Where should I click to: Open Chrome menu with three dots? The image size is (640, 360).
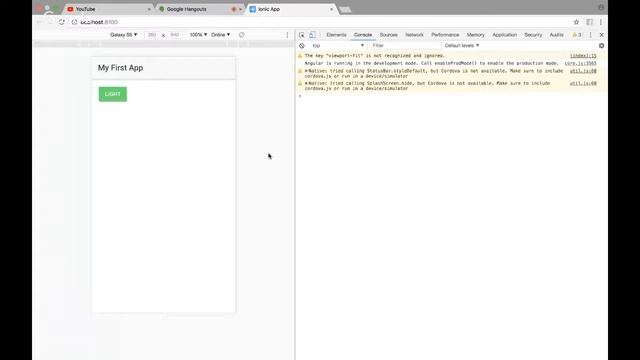601,22
